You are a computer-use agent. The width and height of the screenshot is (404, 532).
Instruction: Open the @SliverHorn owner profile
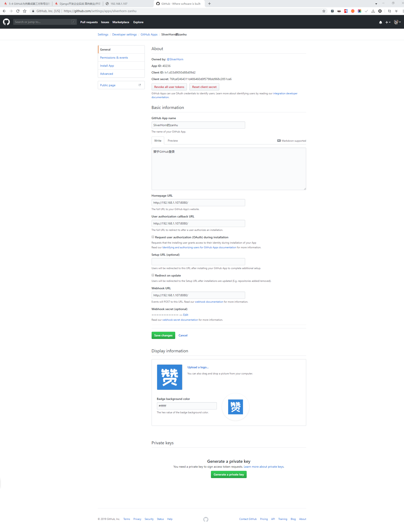click(x=175, y=59)
